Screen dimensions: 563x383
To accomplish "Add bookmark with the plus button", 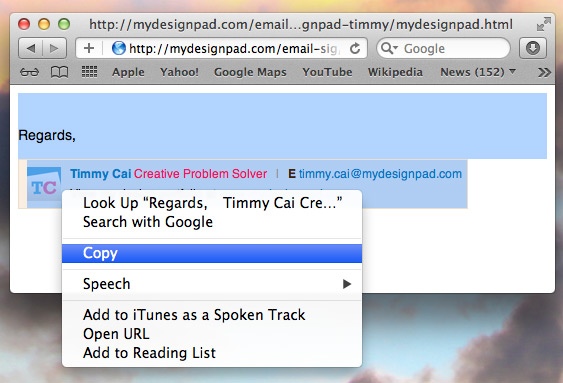I will 89,48.
